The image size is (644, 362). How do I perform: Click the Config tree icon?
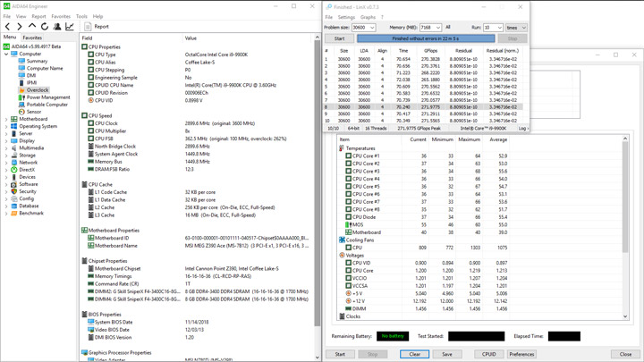14,198
